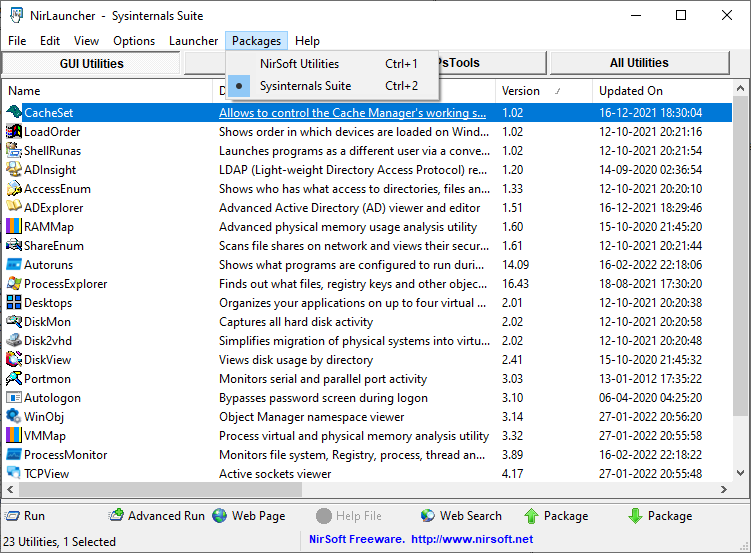Switch to GUI Utilities tab
This screenshot has height=553, width=751.
click(x=91, y=63)
